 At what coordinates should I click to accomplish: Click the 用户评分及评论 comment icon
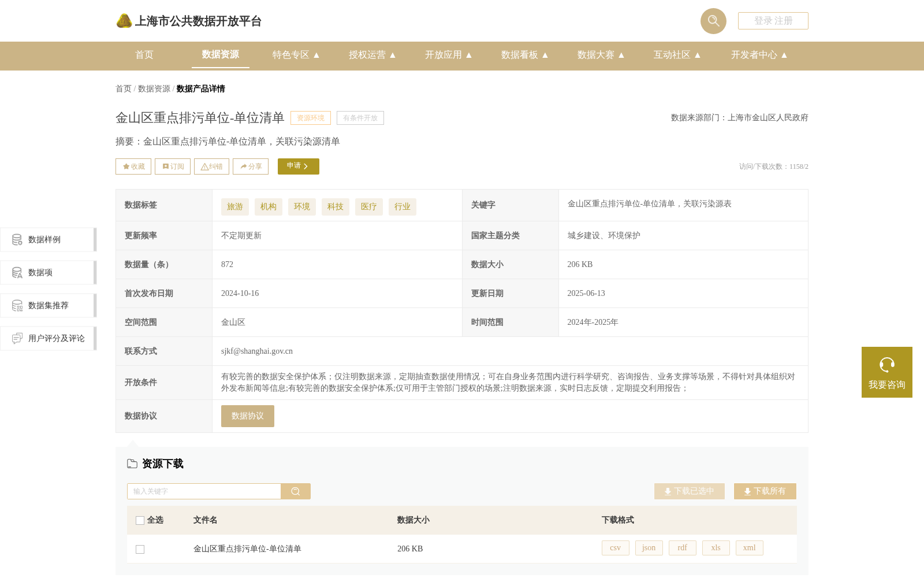[17, 338]
